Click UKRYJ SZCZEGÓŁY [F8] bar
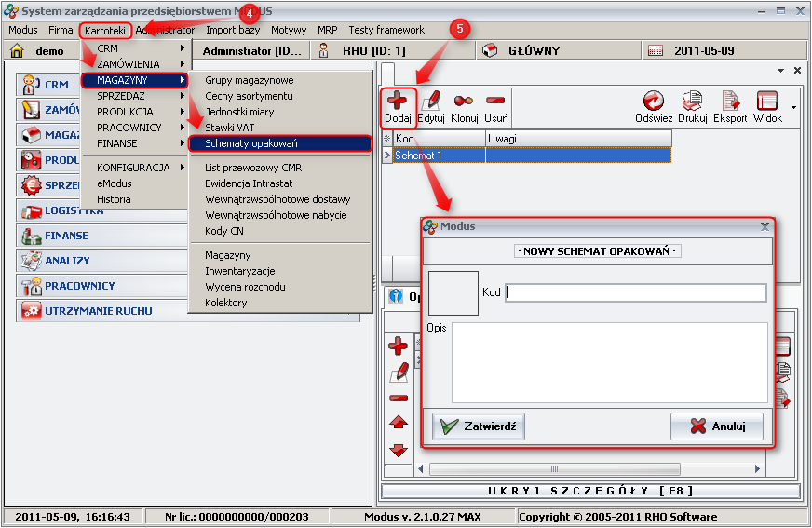 pos(590,491)
